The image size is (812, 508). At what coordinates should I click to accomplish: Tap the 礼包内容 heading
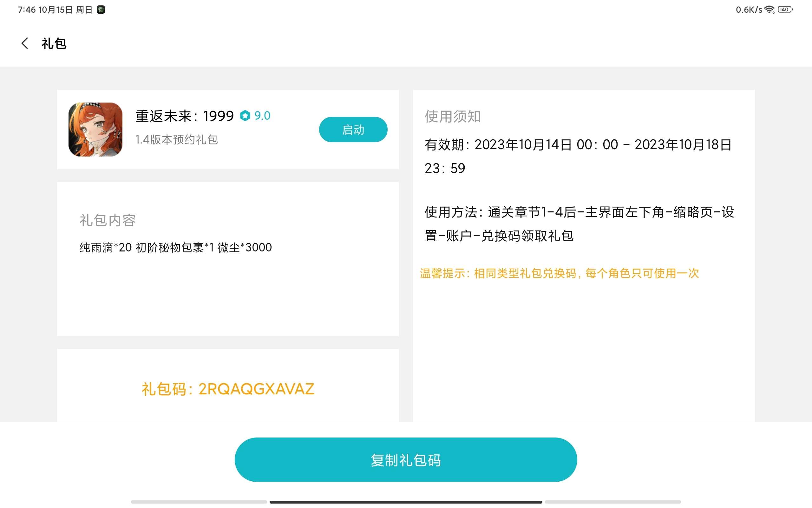click(x=108, y=220)
